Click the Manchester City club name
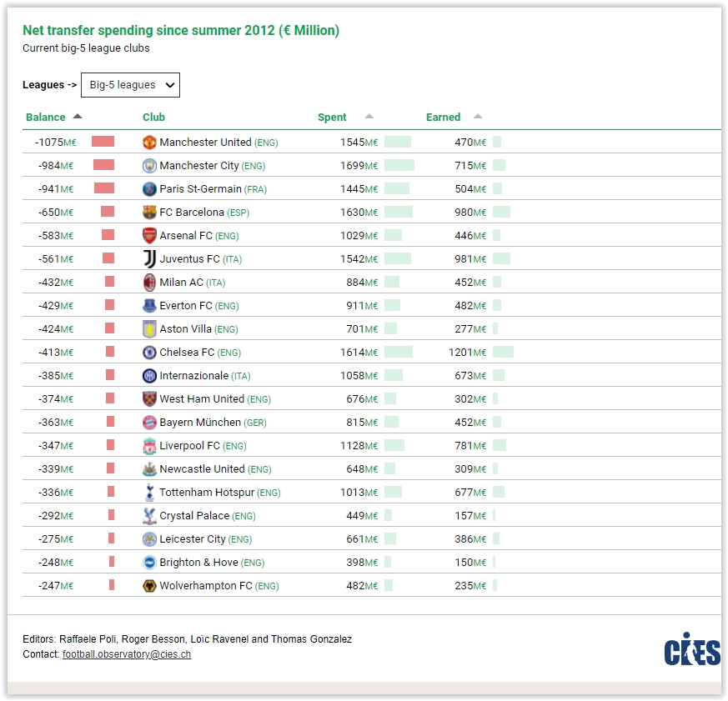 click(198, 166)
